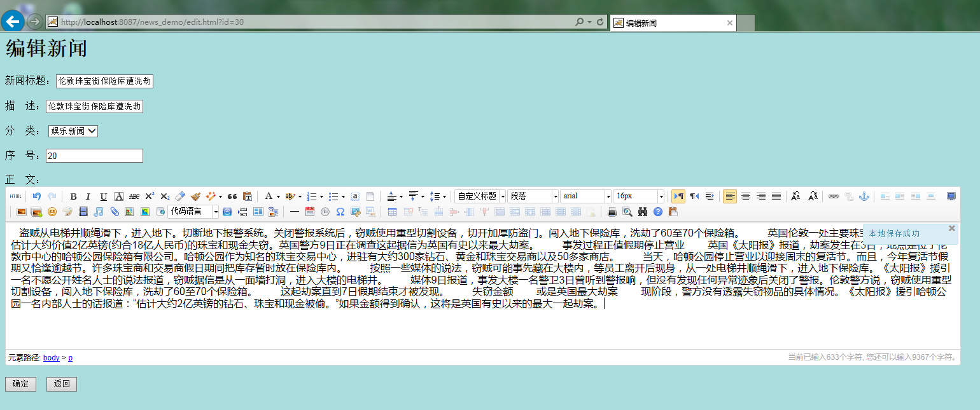Toggle superscript formatting
Screen dimensions: 980x410
[x=150, y=196]
